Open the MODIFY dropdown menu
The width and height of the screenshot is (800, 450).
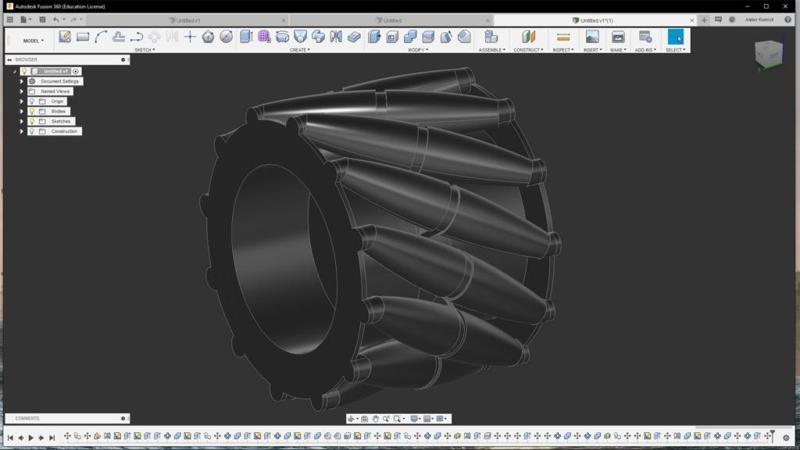pyautogui.click(x=417, y=49)
